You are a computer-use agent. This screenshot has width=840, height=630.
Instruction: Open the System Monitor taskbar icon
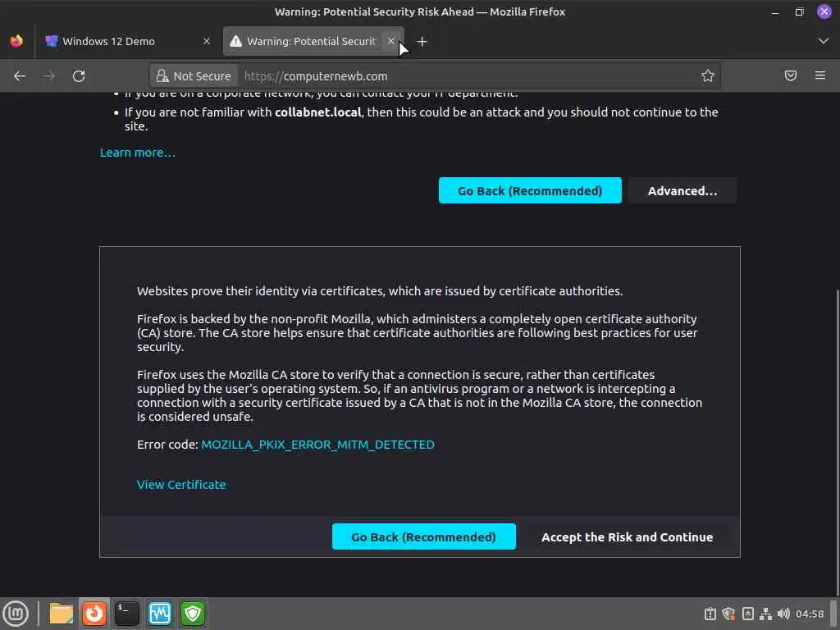pos(160,614)
